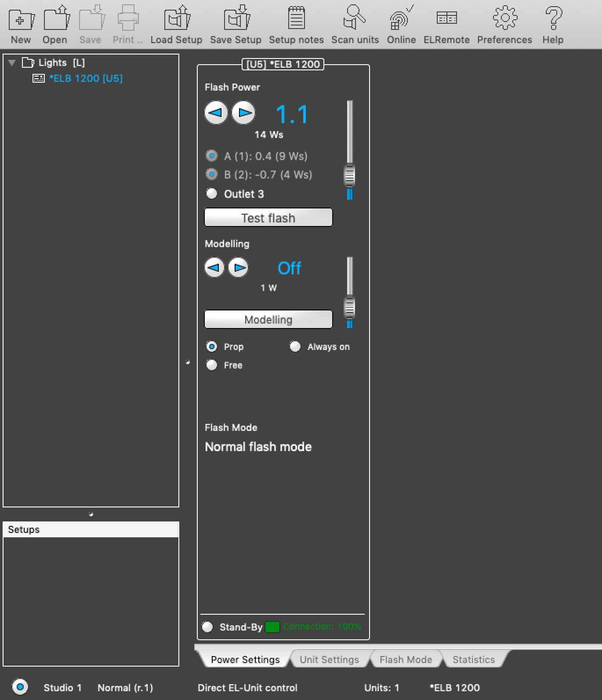Choose Prop modelling mode
602x700 pixels.
212,346
